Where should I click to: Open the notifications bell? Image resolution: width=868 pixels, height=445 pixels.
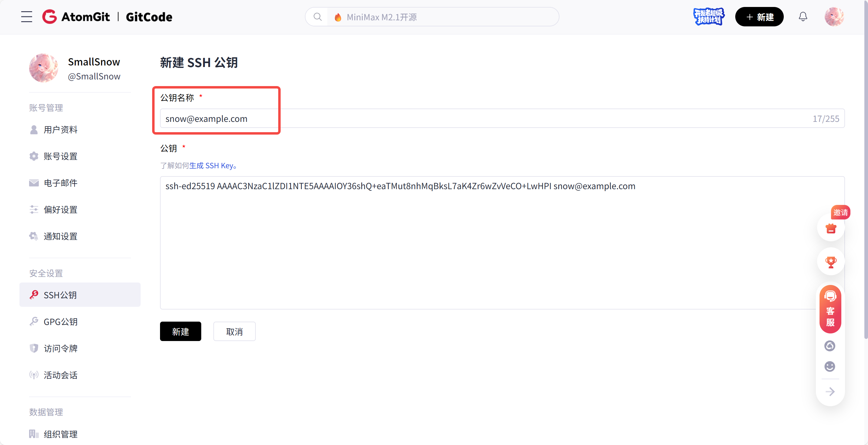803,17
